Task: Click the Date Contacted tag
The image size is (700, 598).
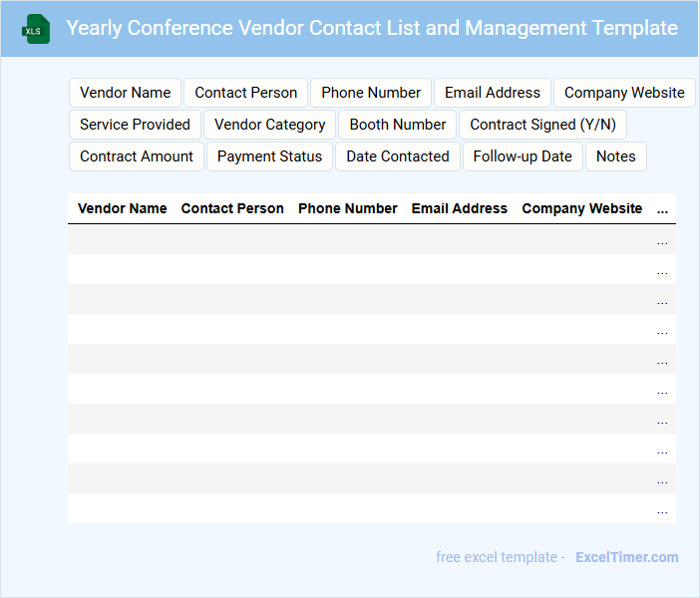Action: 398,156
